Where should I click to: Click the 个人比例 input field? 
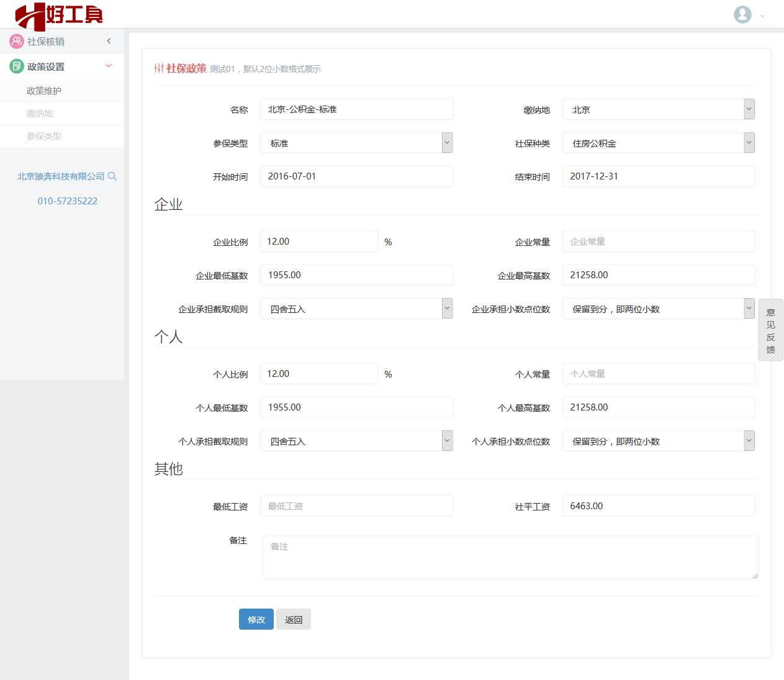[319, 374]
